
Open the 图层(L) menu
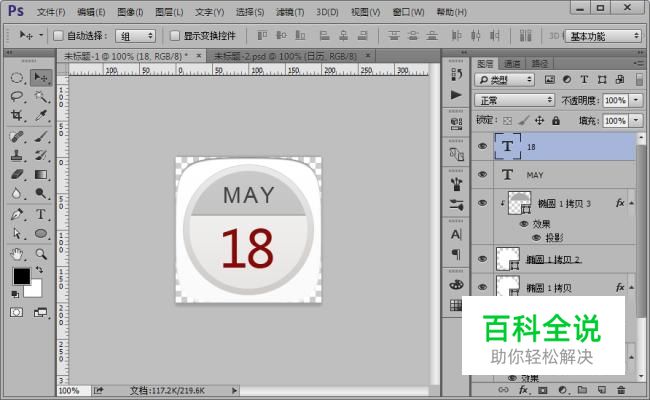169,12
